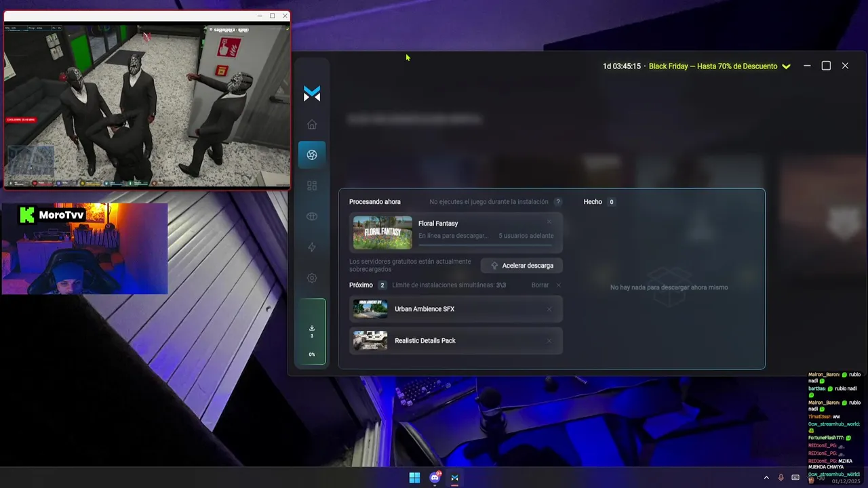This screenshot has width=868, height=488.
Task: Open the downloads queue panel button
Action: pyautogui.click(x=312, y=331)
